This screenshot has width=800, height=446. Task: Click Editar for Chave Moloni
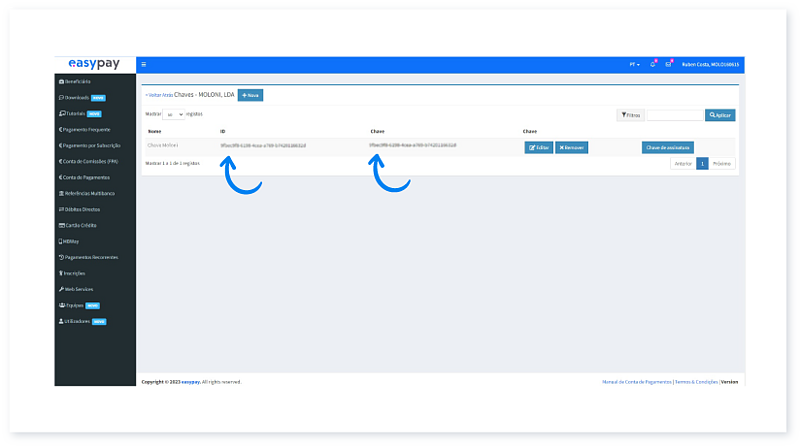coord(539,147)
